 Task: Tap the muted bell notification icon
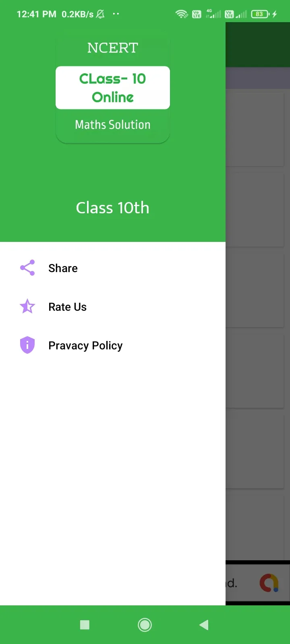pos(101,14)
